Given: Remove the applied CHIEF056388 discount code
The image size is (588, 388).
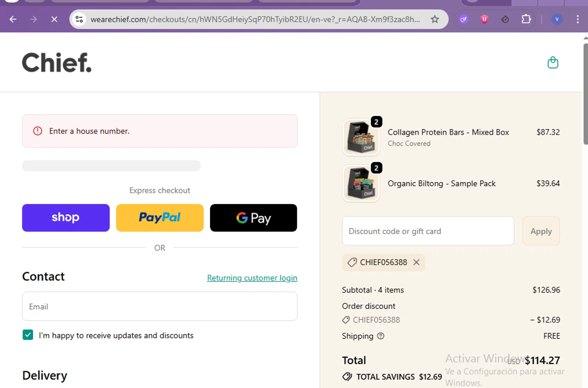Looking at the screenshot, I should pyautogui.click(x=416, y=262).
